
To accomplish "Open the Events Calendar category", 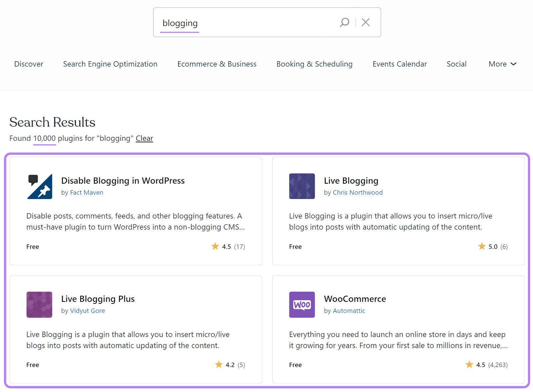I will point(399,64).
